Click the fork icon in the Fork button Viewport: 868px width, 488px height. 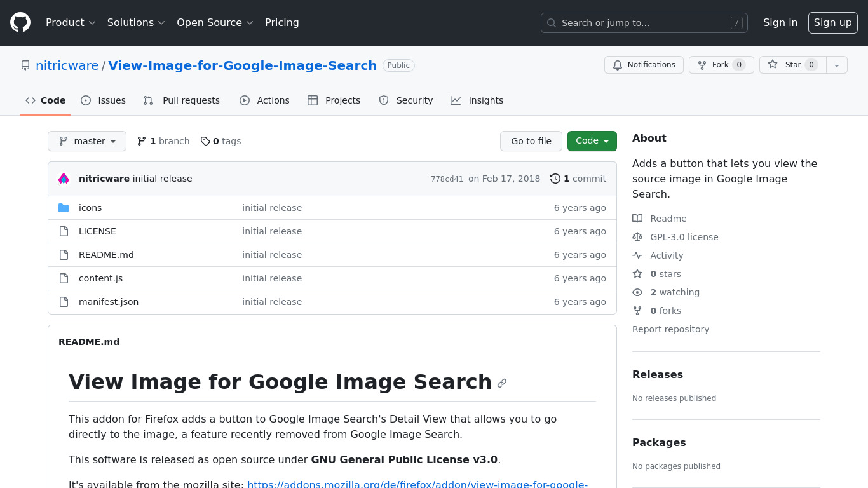click(702, 65)
